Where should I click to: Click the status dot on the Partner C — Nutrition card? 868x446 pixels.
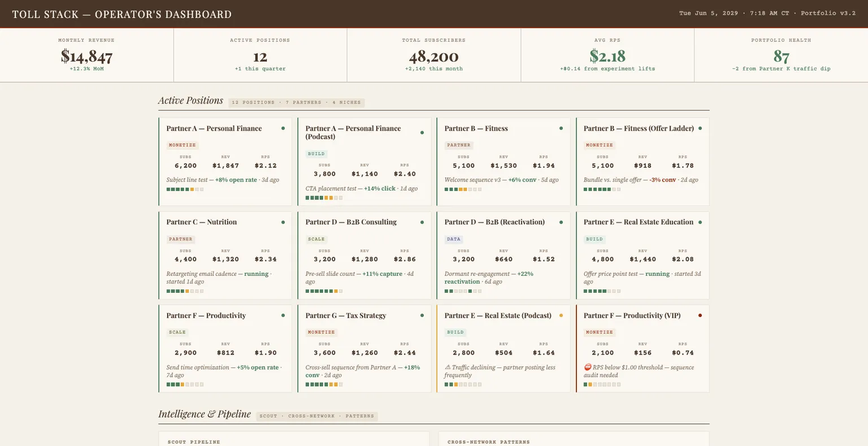click(x=283, y=222)
